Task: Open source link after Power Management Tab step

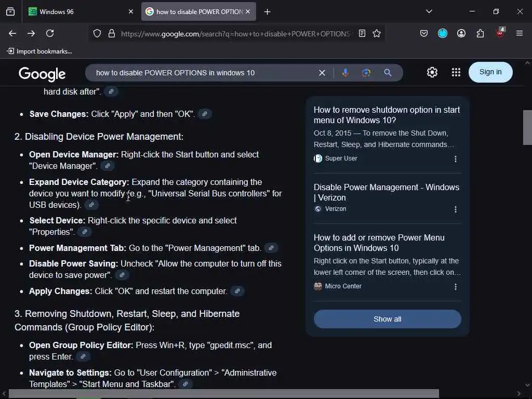Action: pos(271,248)
